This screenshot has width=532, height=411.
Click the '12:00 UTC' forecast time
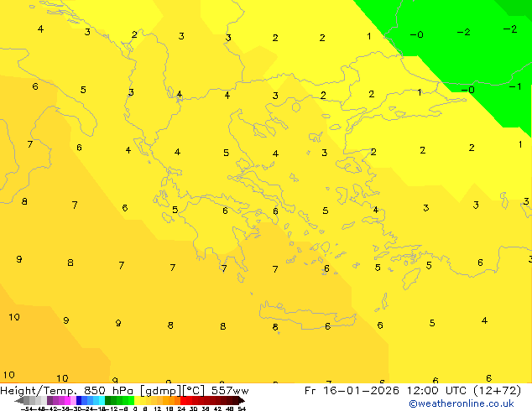437,391
